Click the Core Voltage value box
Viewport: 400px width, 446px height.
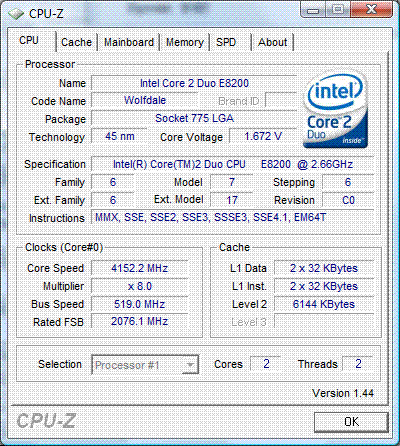pyautogui.click(x=263, y=136)
